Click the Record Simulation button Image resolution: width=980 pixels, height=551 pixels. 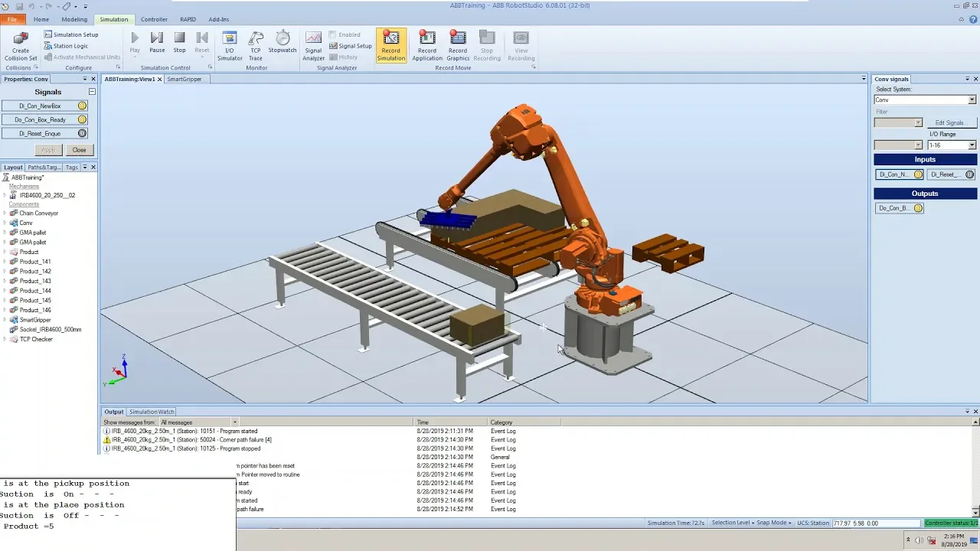[x=390, y=46]
